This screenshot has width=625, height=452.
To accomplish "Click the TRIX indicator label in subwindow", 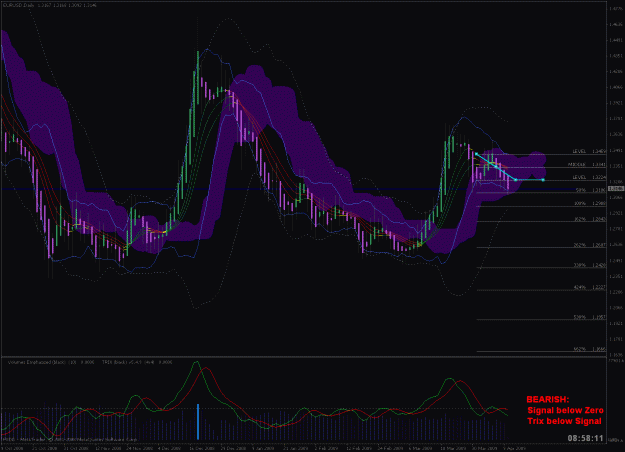I will 137,362.
